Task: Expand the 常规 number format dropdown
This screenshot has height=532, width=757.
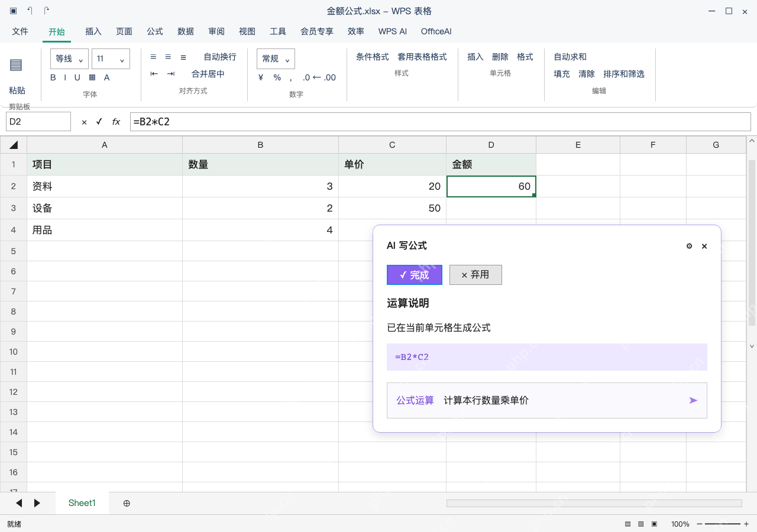Action: [276, 59]
